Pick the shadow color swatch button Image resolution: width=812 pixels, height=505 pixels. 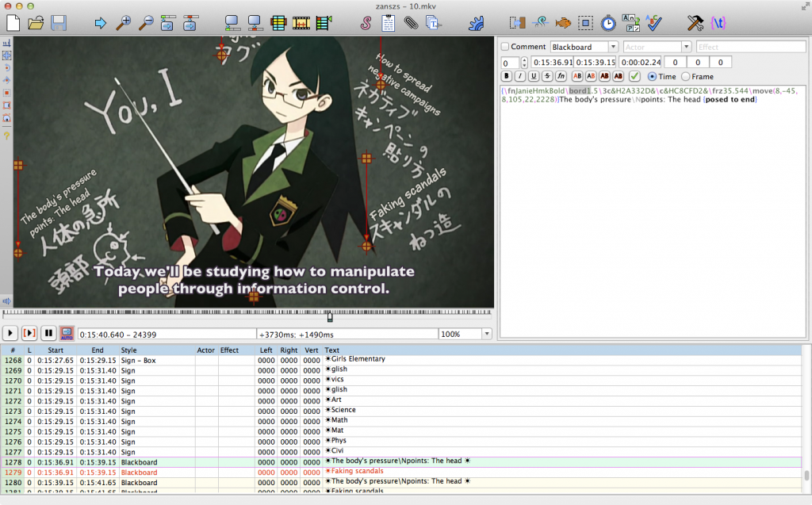[618, 77]
